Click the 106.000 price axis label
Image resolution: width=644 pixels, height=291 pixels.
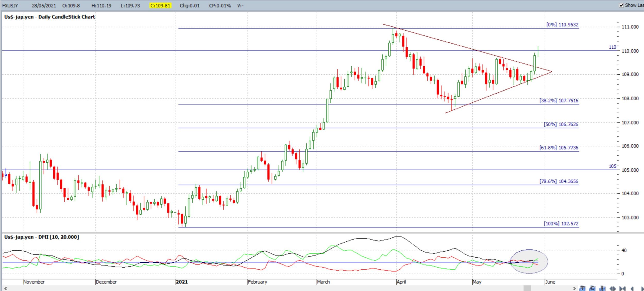[x=630, y=146]
